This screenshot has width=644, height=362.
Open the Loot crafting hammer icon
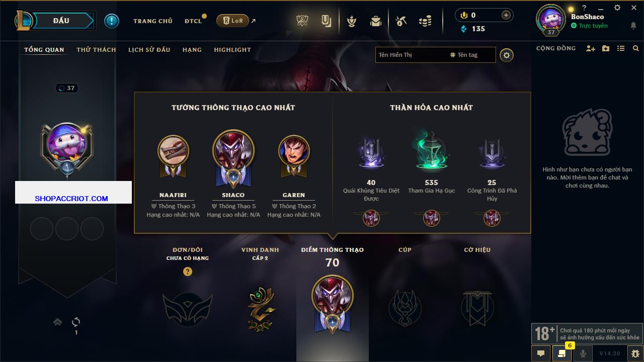click(400, 21)
